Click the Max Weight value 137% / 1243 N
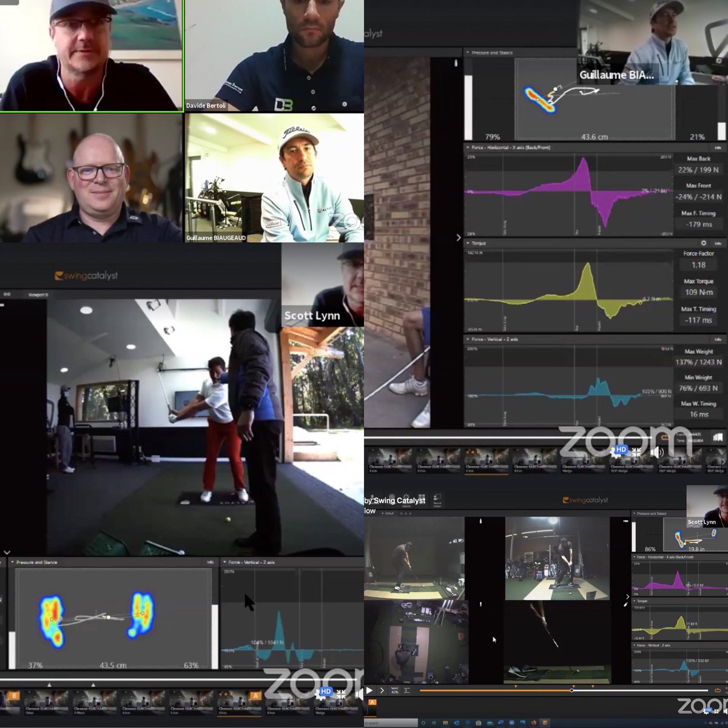This screenshot has height=728, width=728. coord(699,362)
